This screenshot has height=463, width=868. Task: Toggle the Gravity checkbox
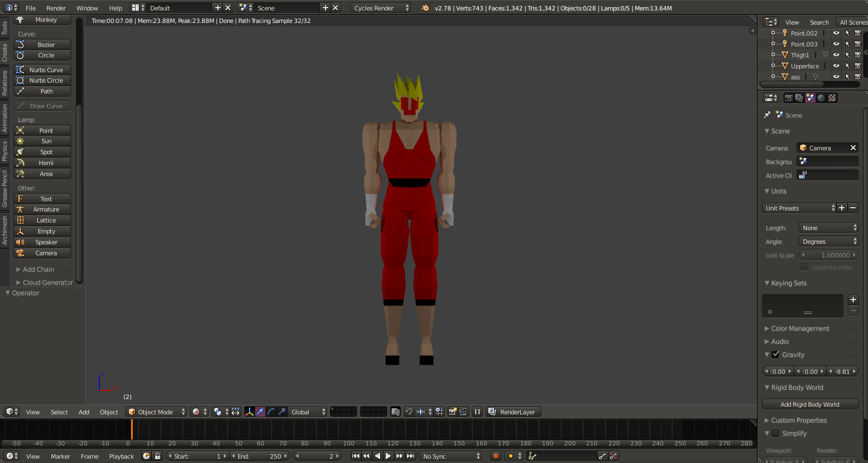(x=776, y=354)
